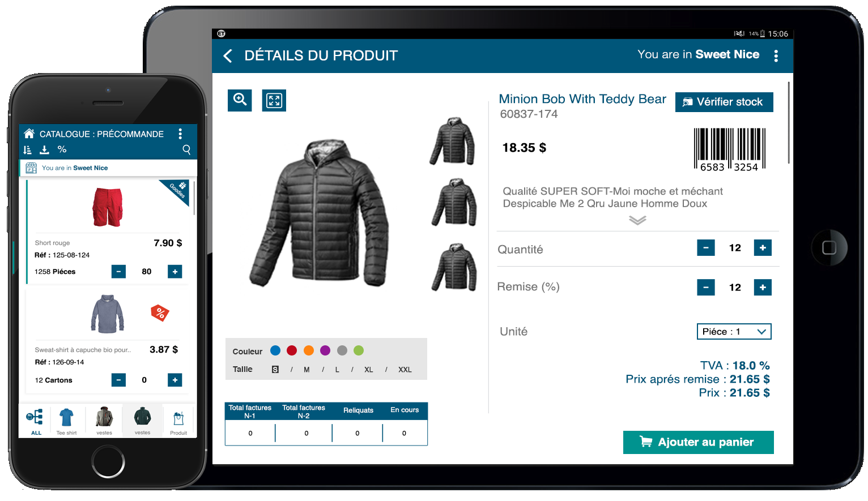Tap the magnifier zoom icon above jacket image
The height and width of the screenshot is (501, 868).
click(x=240, y=100)
